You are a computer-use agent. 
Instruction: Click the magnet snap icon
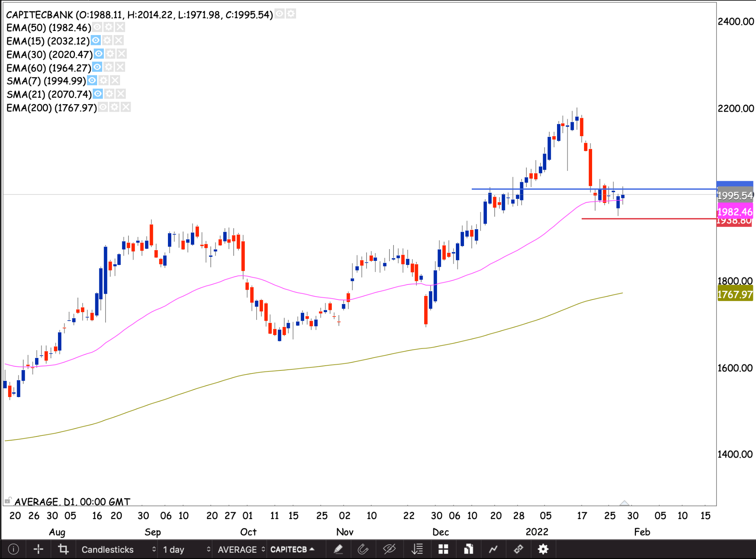coord(363,549)
